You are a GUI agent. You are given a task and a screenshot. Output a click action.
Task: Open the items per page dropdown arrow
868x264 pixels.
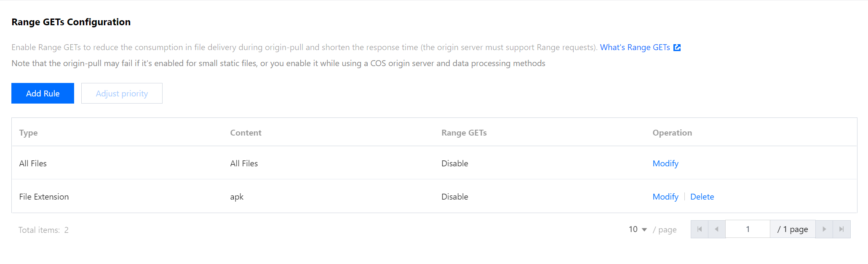pos(644,229)
